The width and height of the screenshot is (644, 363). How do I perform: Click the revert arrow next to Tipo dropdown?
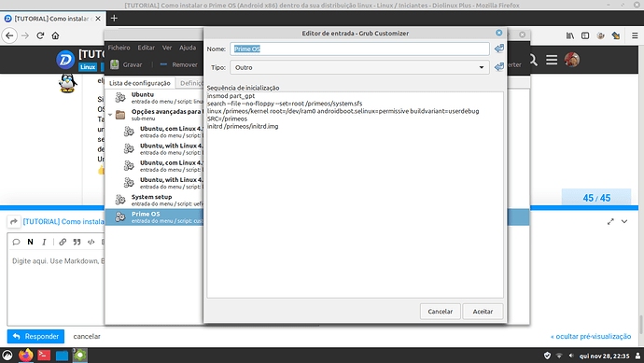coord(499,67)
